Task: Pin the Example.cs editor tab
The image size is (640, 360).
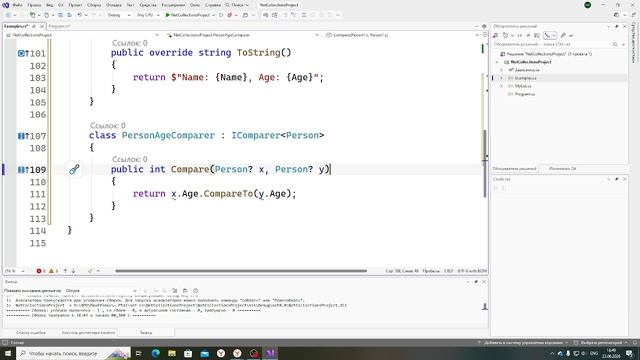Action: (x=34, y=26)
